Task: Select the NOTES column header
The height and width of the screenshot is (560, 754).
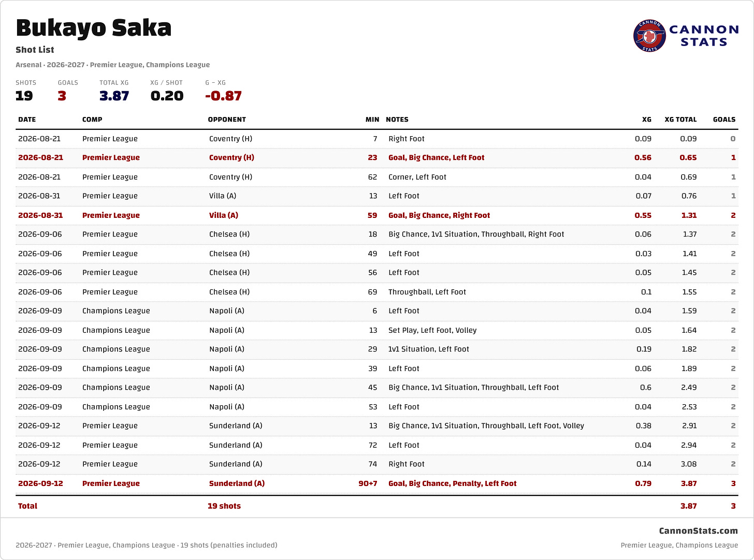Action: pyautogui.click(x=397, y=120)
